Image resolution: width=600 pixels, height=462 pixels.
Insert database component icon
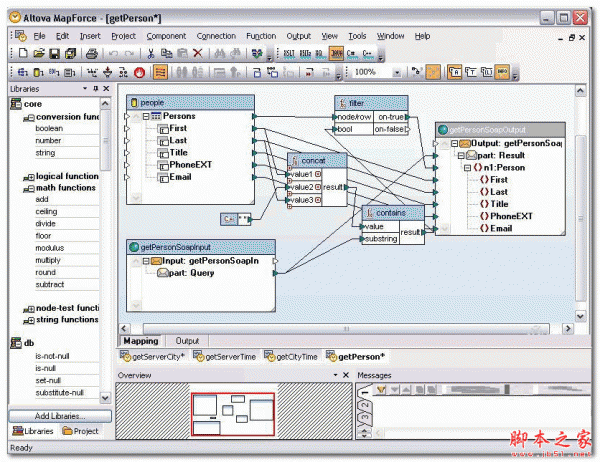point(39,72)
